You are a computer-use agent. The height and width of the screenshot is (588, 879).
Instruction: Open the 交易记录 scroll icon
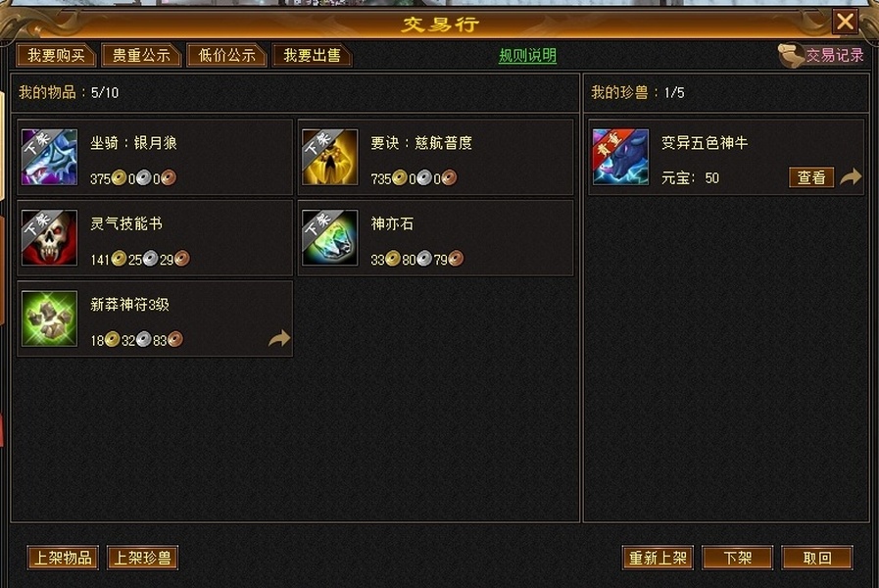click(x=791, y=56)
